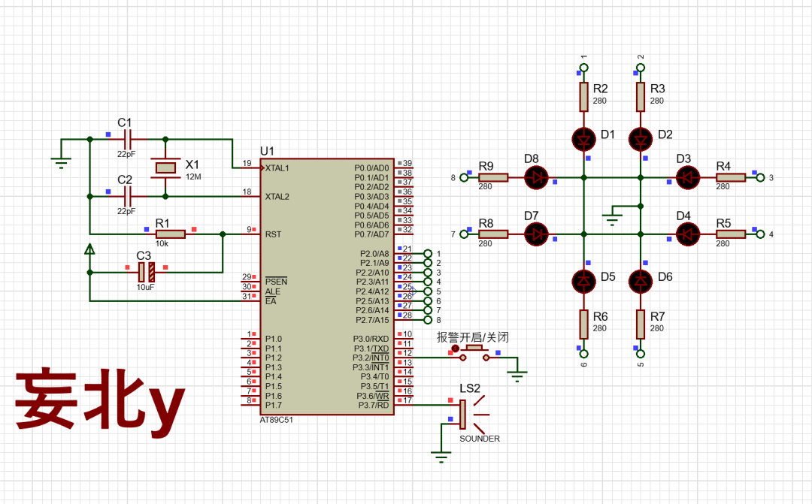Image resolution: width=812 pixels, height=504 pixels.
Task: Select power terminal arrow left of C3
Action: click(89, 249)
